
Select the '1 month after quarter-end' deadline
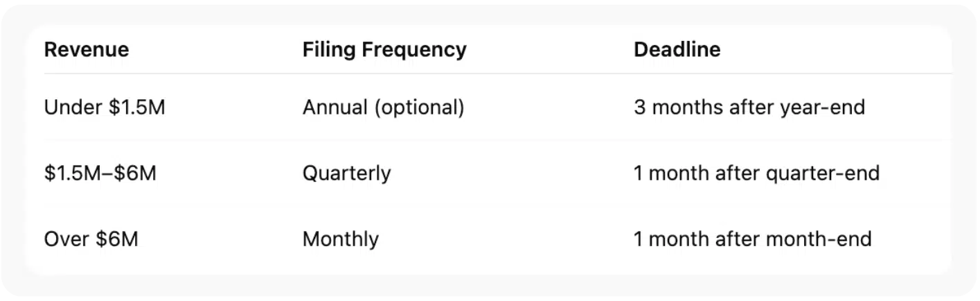[756, 173]
